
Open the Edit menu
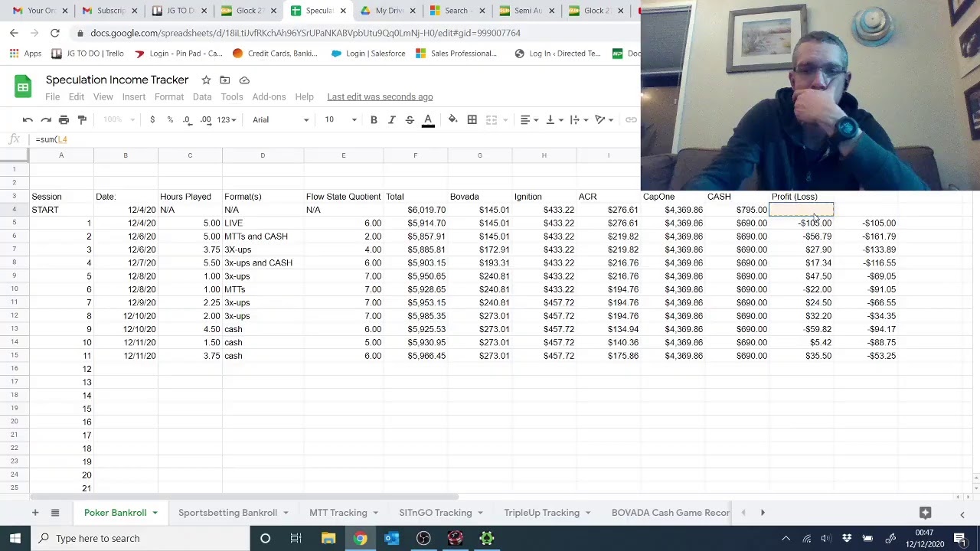coord(77,97)
